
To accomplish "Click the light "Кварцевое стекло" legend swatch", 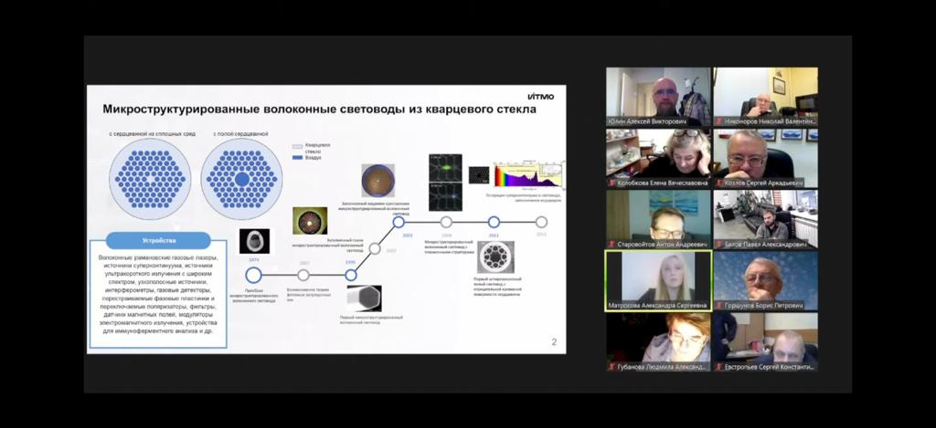I will click(x=296, y=145).
